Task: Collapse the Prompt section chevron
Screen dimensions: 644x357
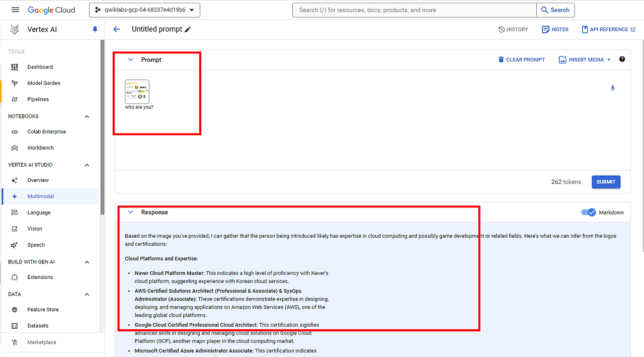Action: (131, 59)
